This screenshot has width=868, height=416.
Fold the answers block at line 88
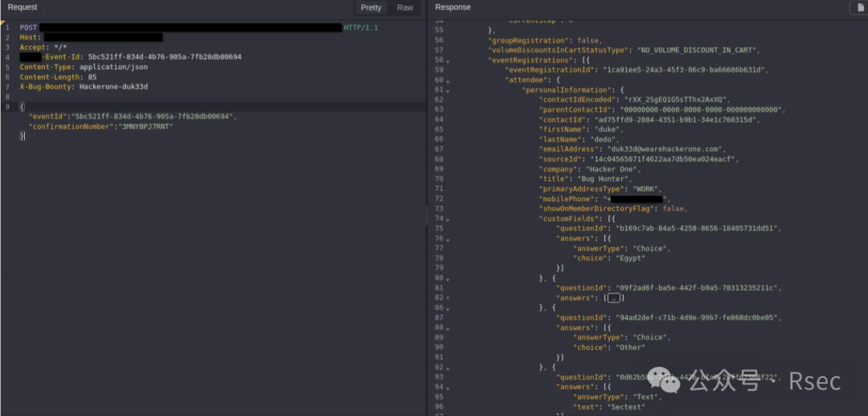[448, 327]
